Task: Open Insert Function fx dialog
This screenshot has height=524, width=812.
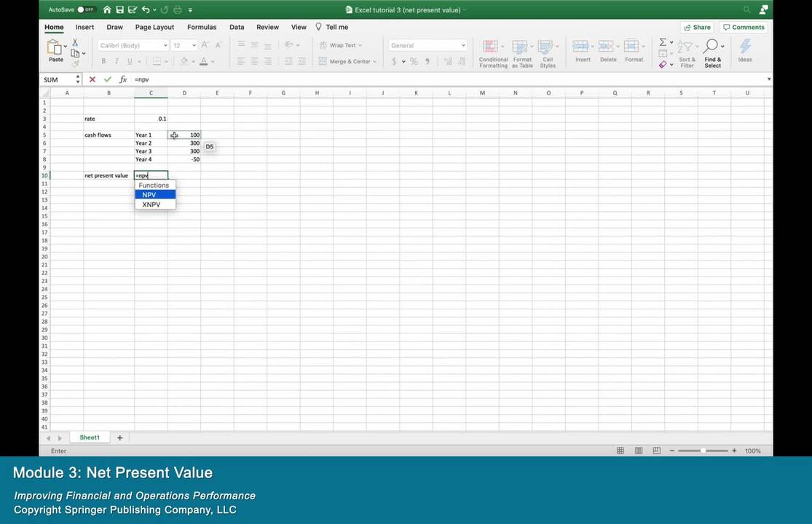Action: coord(123,79)
